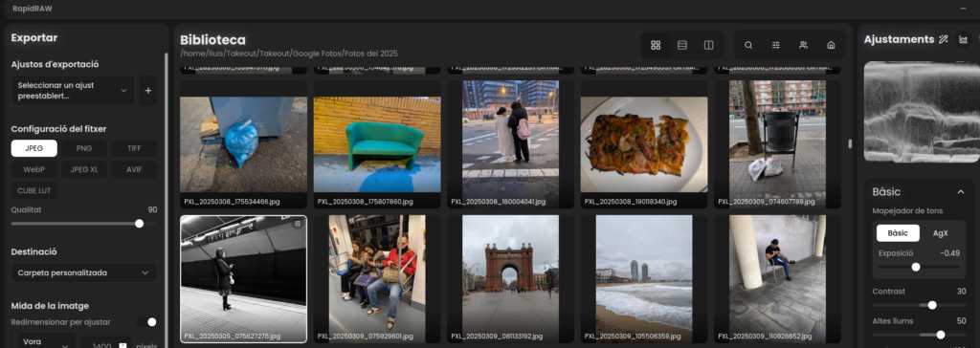Choose Bàsic tone mapper
The height and width of the screenshot is (348, 980).
tap(898, 233)
